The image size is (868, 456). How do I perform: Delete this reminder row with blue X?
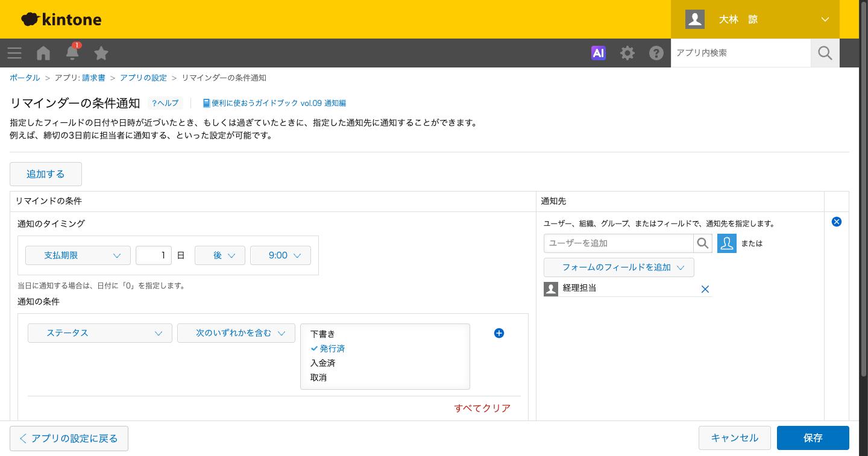pos(837,222)
